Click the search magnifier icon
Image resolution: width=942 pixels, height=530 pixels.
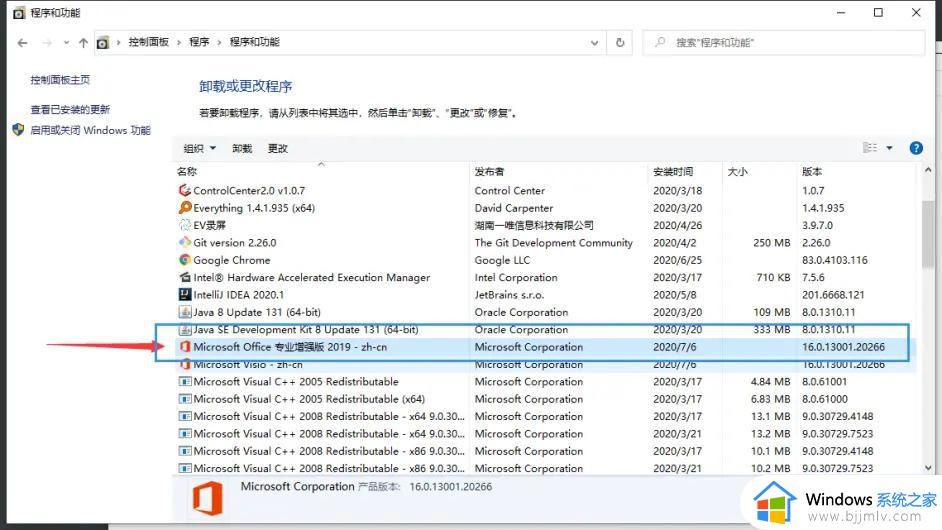click(660, 42)
